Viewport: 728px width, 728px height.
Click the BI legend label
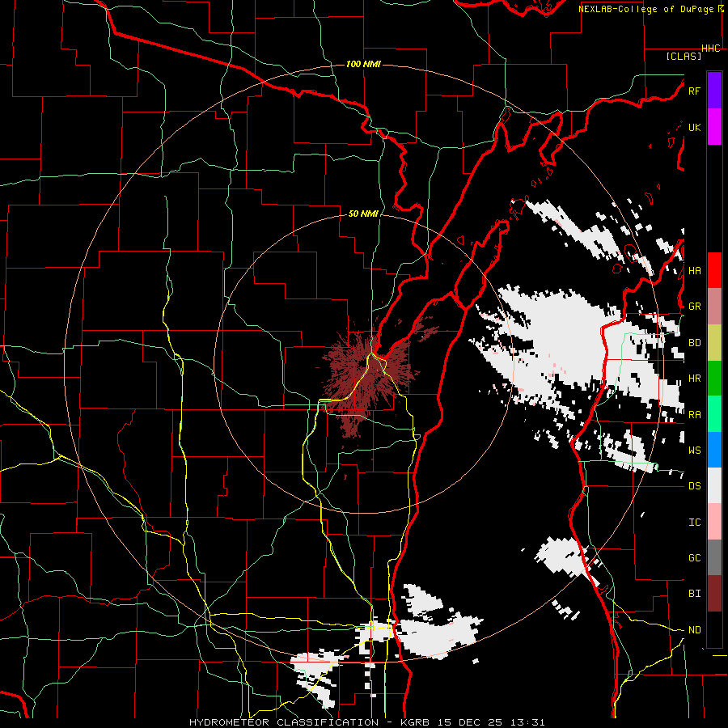[694, 594]
